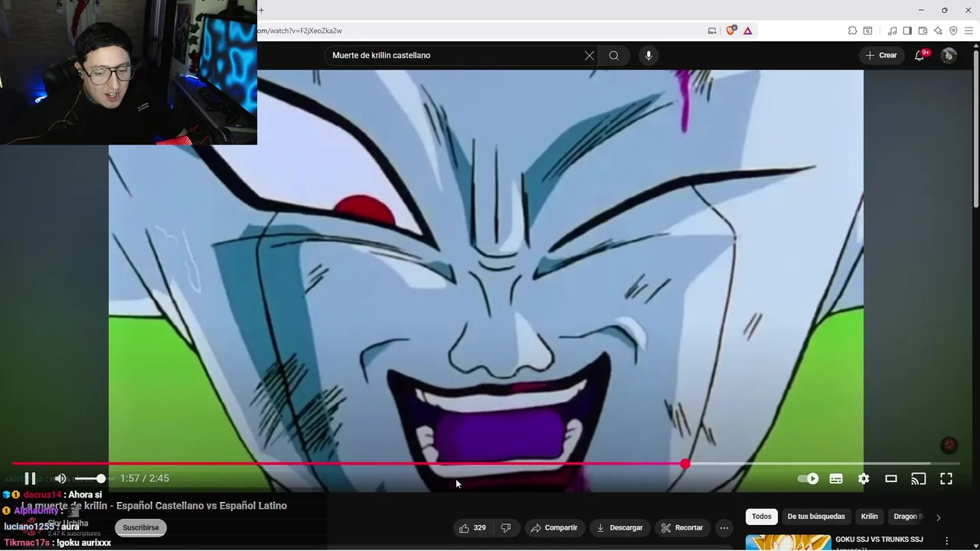Open options menu for GOKU SSJ VS TRUNKS video
This screenshot has width=980, height=551.
(x=947, y=541)
